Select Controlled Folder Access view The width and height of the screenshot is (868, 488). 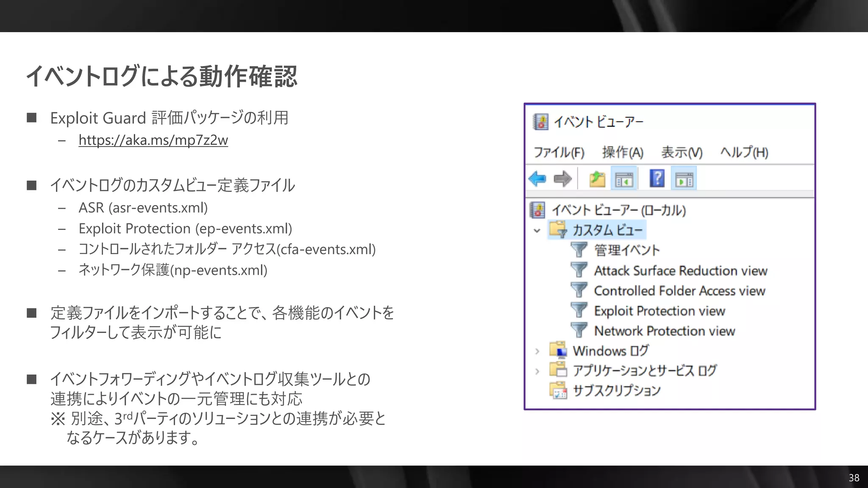[x=679, y=291]
